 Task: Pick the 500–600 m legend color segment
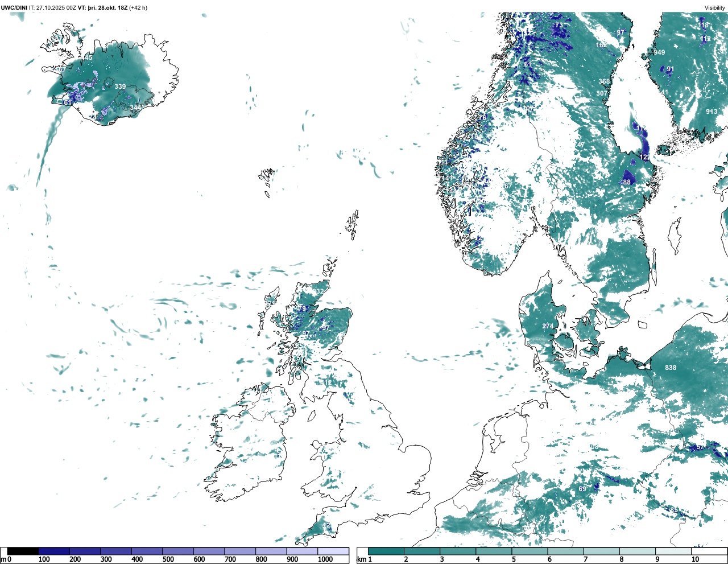[178, 551]
